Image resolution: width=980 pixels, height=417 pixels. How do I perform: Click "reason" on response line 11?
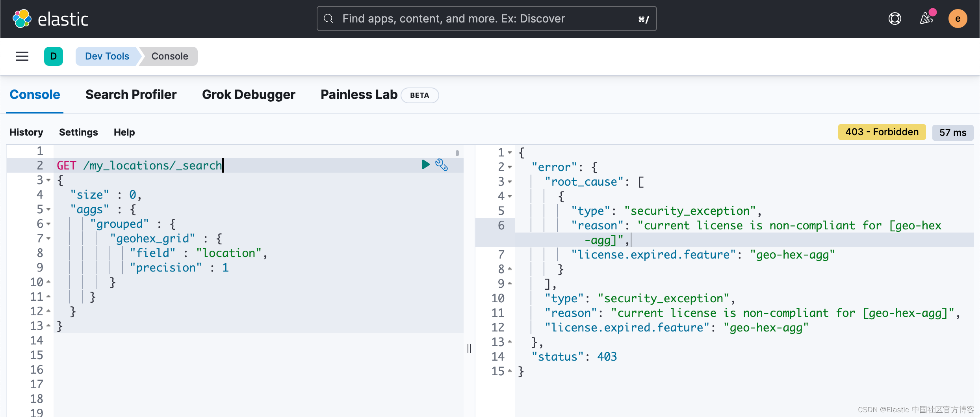(x=571, y=313)
